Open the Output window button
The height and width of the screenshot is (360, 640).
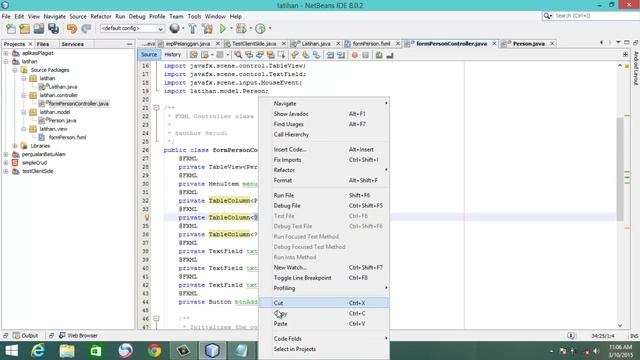click(25, 336)
